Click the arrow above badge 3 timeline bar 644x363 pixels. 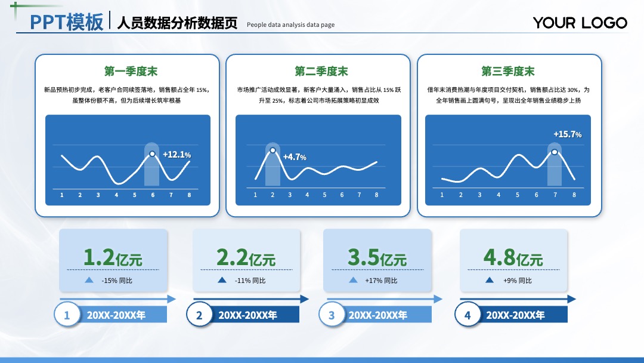tap(385, 299)
